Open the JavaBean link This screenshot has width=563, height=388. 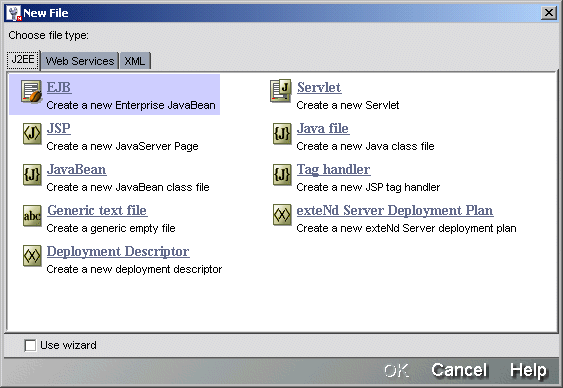[x=76, y=169]
